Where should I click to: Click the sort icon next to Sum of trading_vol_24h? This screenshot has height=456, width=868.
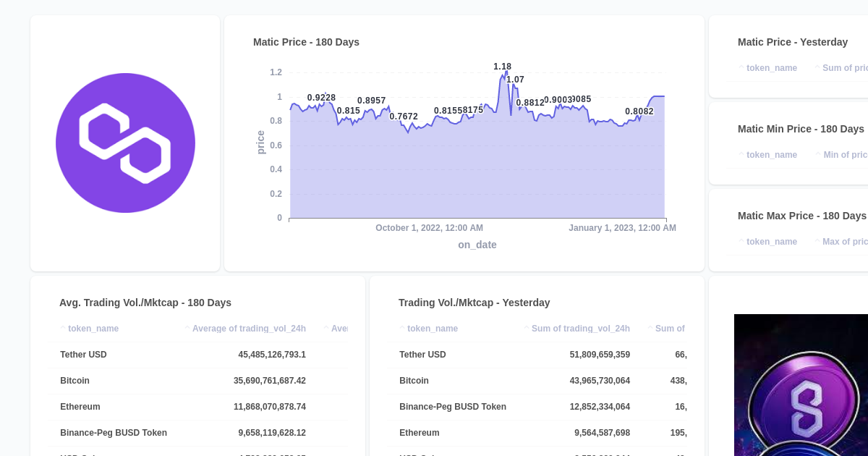point(526,328)
